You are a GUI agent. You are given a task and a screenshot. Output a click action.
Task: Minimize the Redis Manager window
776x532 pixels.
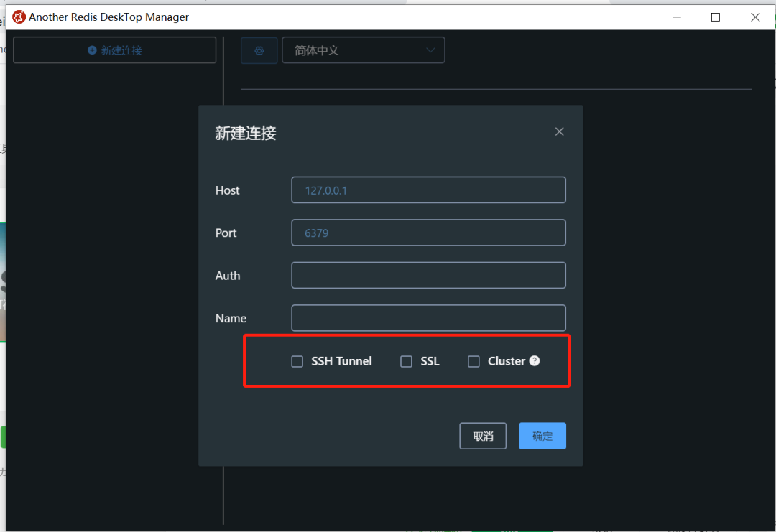[677, 17]
